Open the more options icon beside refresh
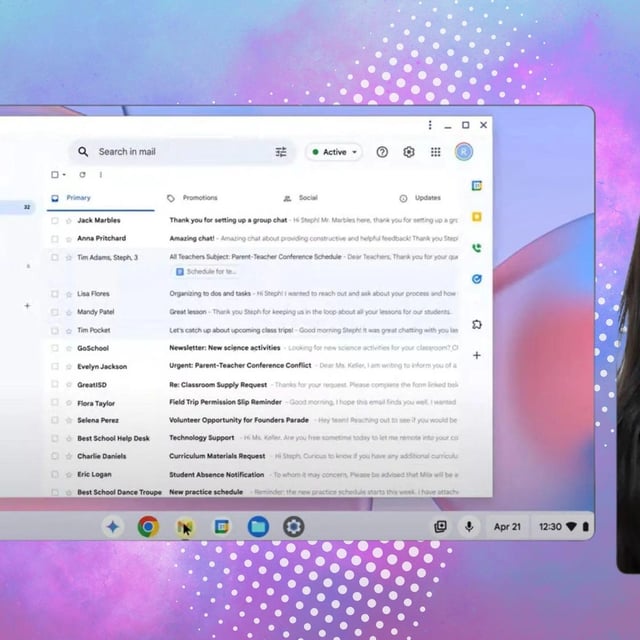 click(x=101, y=175)
